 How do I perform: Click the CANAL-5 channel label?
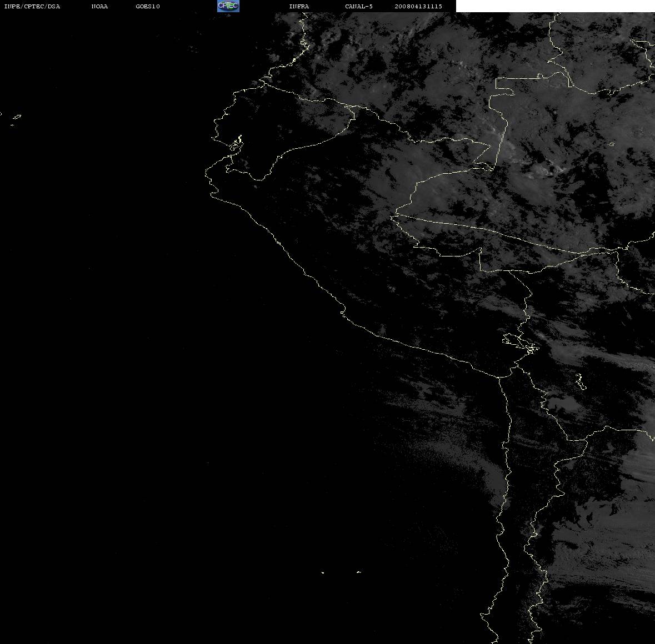pyautogui.click(x=359, y=6)
